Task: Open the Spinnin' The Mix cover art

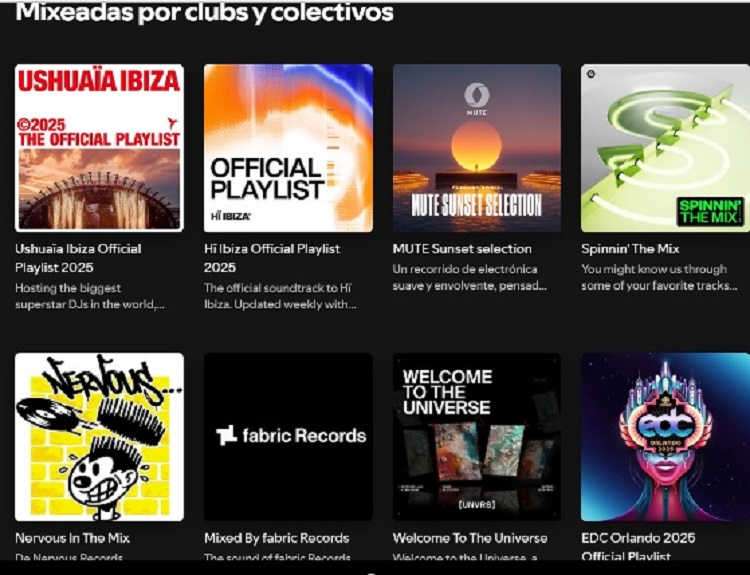Action: pyautogui.click(x=665, y=148)
